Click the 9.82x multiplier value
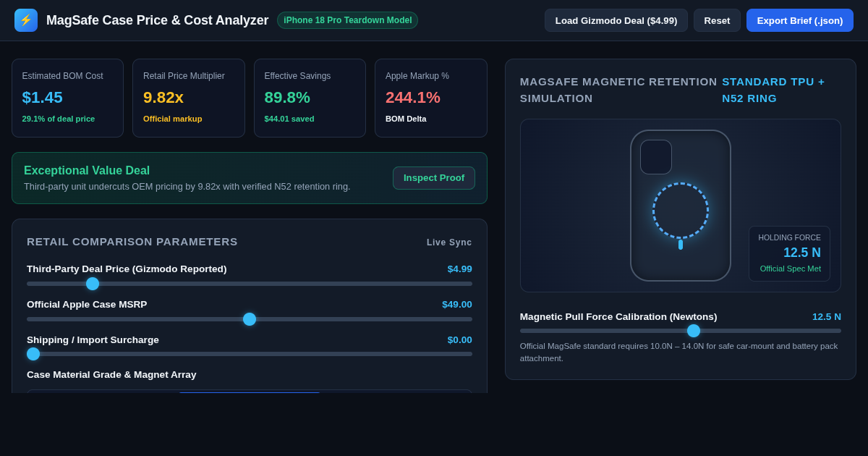The height and width of the screenshot is (456, 868). [163, 97]
